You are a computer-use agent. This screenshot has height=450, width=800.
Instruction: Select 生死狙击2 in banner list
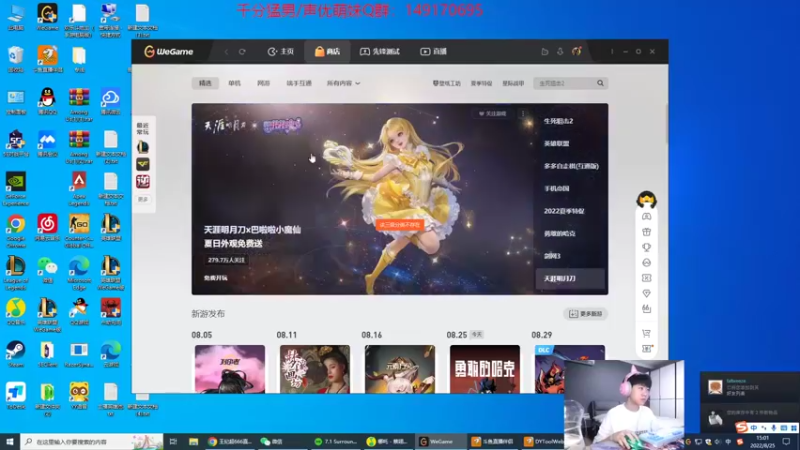(x=558, y=121)
